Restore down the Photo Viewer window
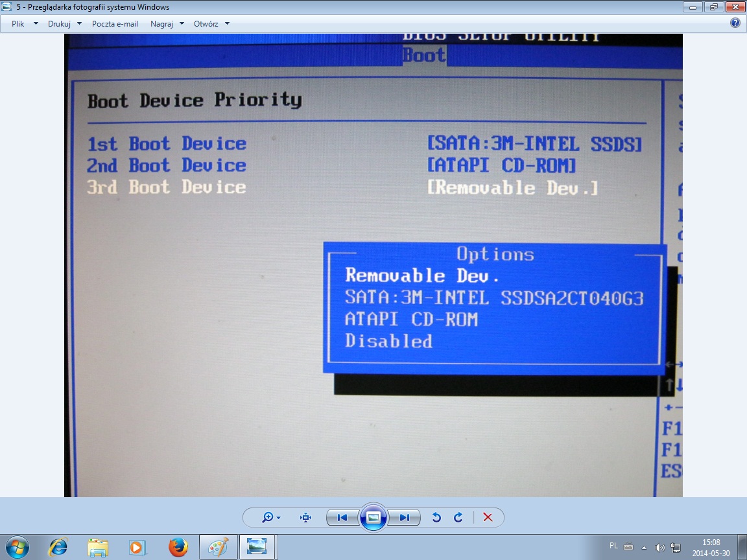This screenshot has width=747, height=560. pos(714,6)
